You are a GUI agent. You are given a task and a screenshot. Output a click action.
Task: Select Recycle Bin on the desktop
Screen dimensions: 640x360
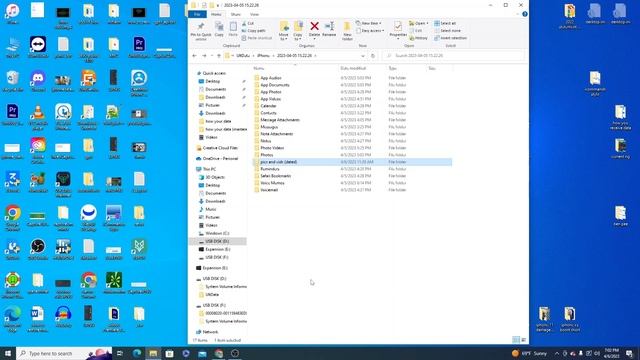pos(13,81)
